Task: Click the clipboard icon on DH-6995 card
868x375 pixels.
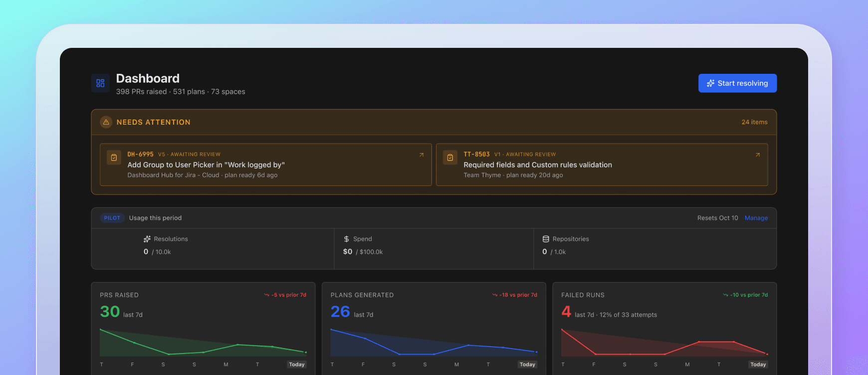Action: click(114, 158)
